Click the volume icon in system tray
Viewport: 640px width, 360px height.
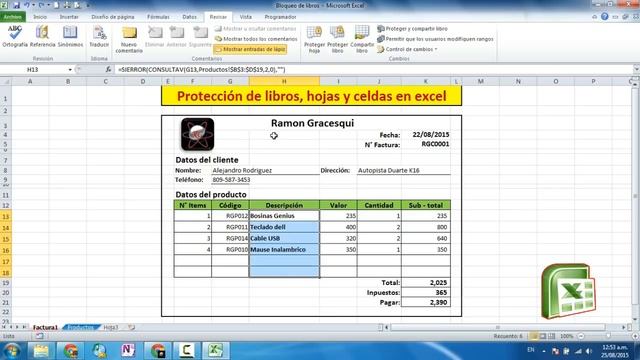pyautogui.click(x=589, y=351)
